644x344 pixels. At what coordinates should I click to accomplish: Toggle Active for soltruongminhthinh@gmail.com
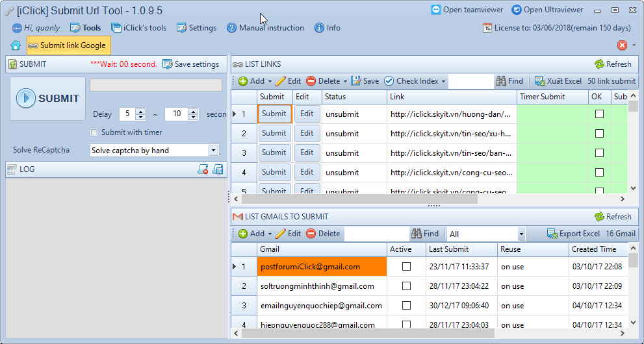[407, 286]
